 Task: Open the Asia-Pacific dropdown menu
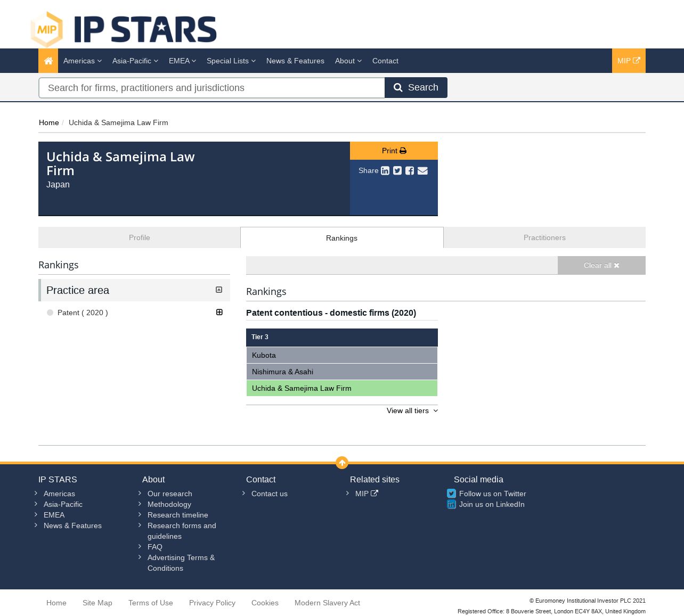tap(135, 61)
